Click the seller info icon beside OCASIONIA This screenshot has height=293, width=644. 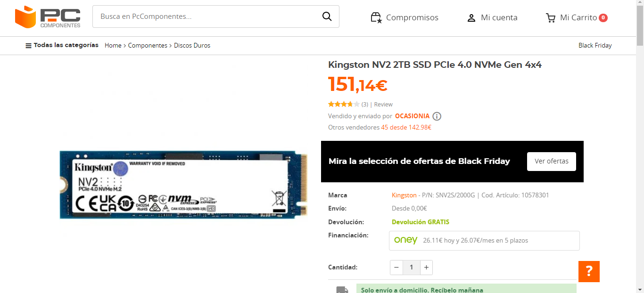tap(437, 116)
